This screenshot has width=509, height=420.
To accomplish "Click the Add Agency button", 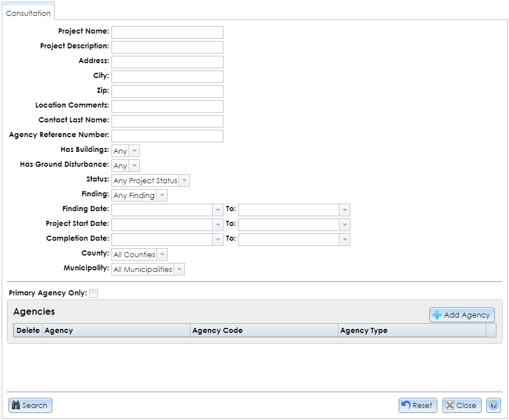I will click(461, 315).
